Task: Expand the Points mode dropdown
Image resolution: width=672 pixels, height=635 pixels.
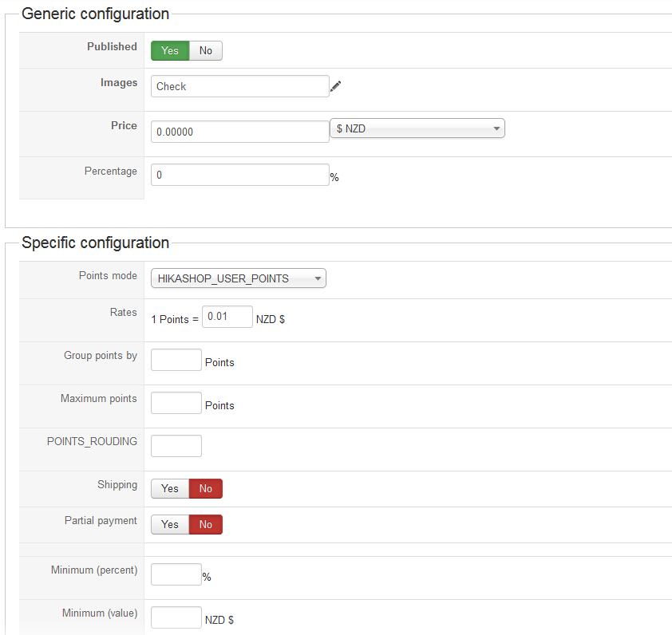Action: (239, 278)
